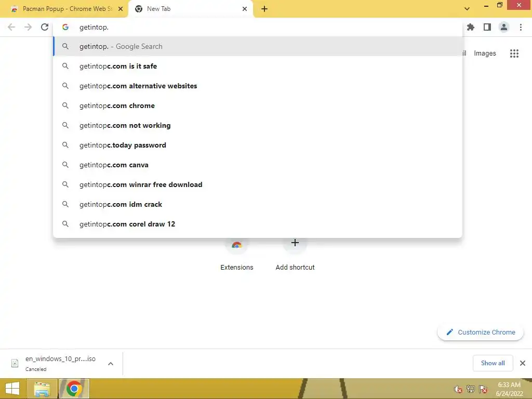The height and width of the screenshot is (399, 532).
Task: Open the profile avatar menu
Action: (504, 27)
